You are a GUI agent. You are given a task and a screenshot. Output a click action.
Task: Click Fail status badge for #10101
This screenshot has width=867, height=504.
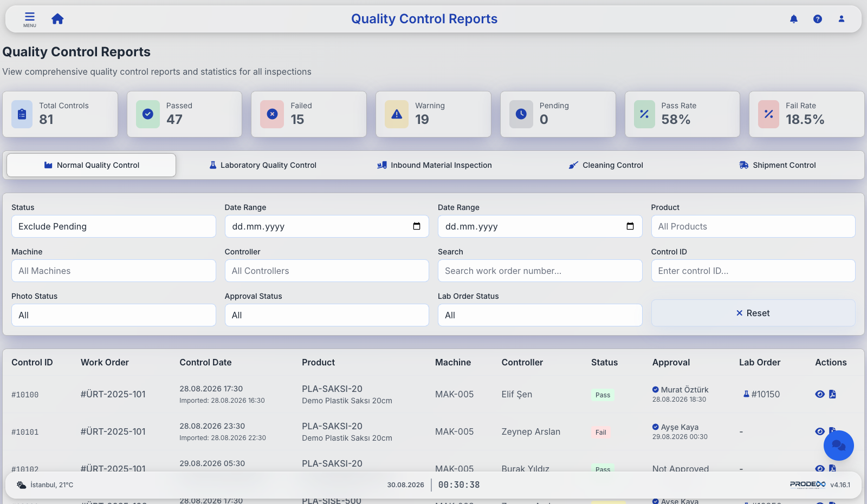[600, 432]
